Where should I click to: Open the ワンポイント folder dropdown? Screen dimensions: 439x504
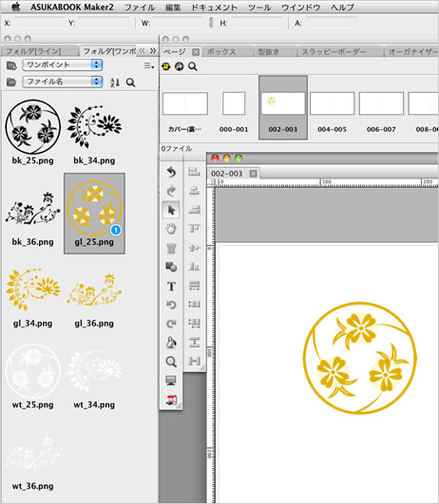pyautogui.click(x=63, y=65)
